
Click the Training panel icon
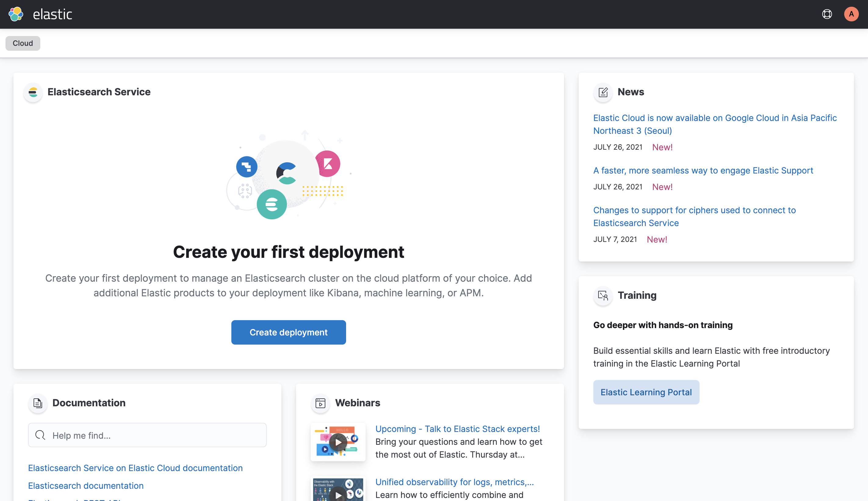pos(603,296)
